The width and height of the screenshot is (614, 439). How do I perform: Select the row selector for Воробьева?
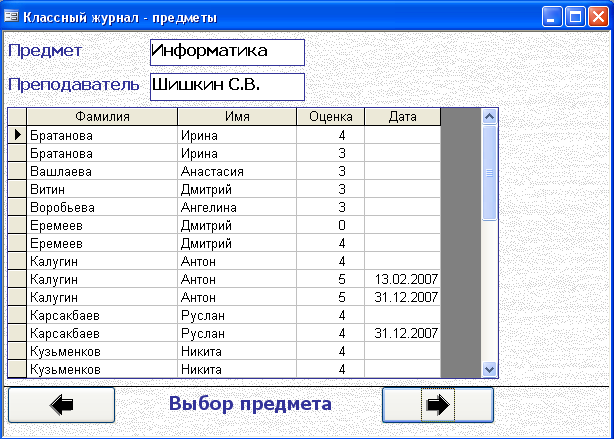[x=17, y=207]
